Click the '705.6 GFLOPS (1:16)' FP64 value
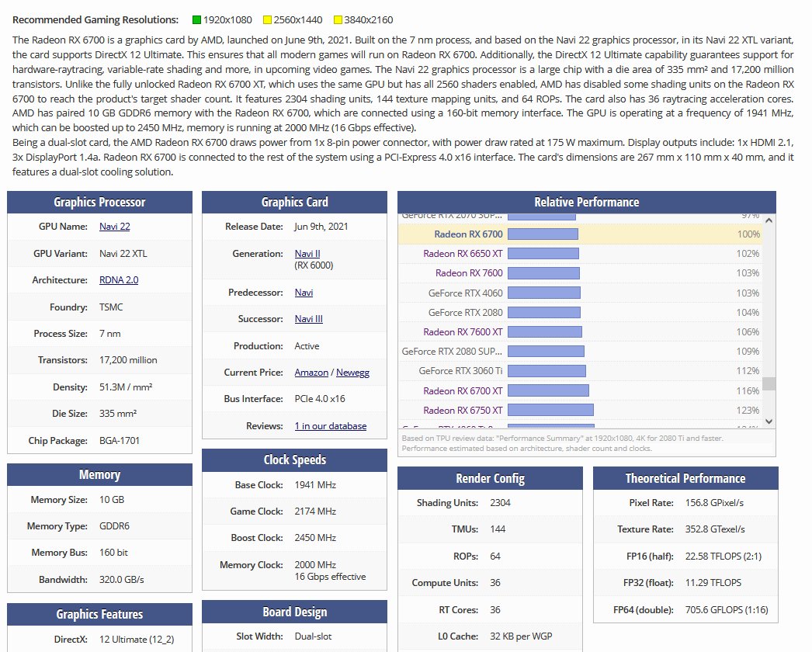This screenshot has width=812, height=652. [x=727, y=609]
